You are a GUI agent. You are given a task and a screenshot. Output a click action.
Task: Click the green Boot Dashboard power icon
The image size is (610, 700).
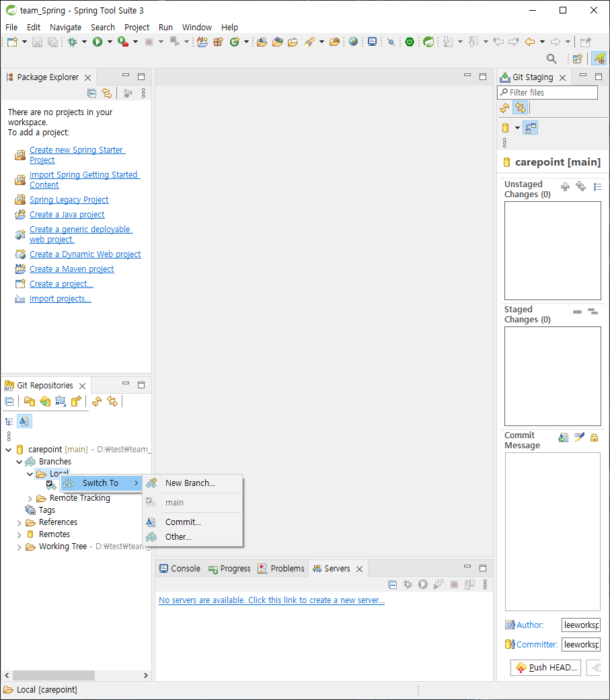pyautogui.click(x=409, y=42)
